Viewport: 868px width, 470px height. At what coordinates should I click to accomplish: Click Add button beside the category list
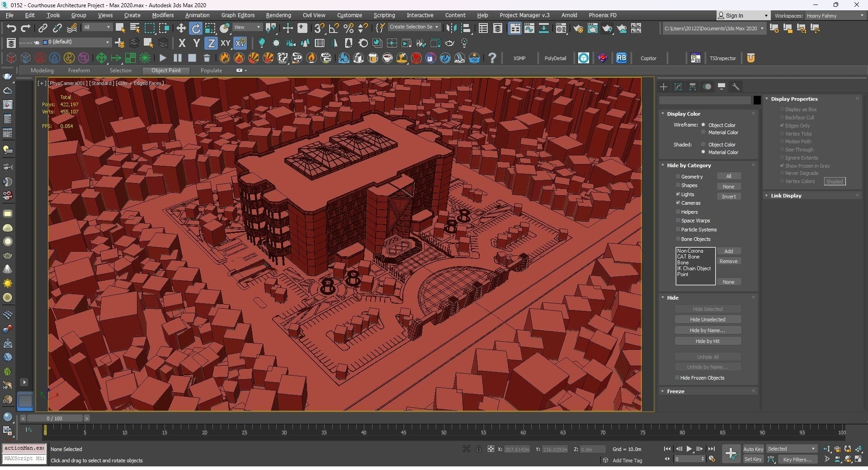729,251
